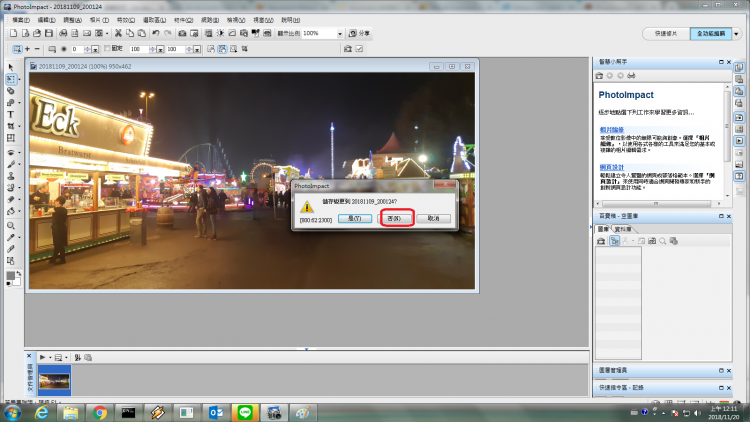Viewport: 750px width, 422px height.
Task: Toggle the top panel-manager icon on right strip
Action: click(x=739, y=67)
